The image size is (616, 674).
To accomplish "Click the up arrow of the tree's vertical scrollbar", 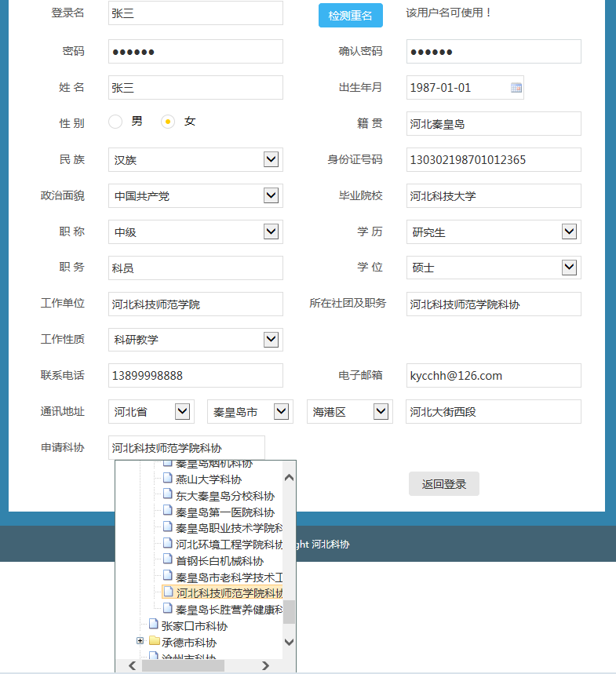I will [x=289, y=477].
